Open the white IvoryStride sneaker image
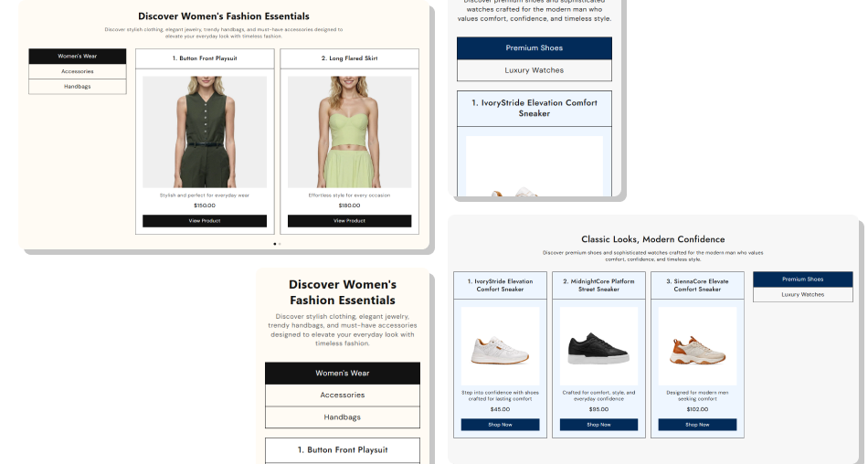This screenshot has width=868, height=464. coord(500,346)
